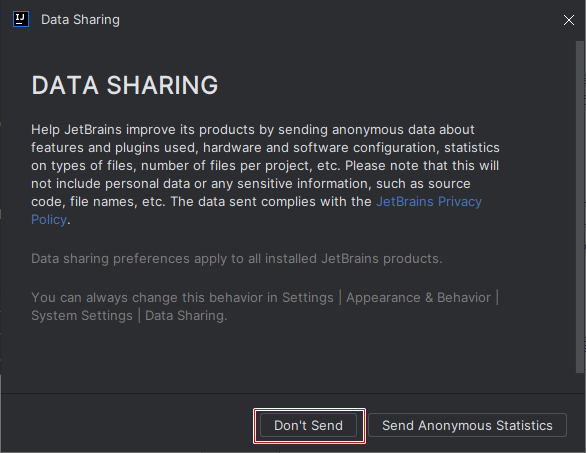Open the JetBrains Privacy link
This screenshot has width=586, height=453.
(x=429, y=201)
